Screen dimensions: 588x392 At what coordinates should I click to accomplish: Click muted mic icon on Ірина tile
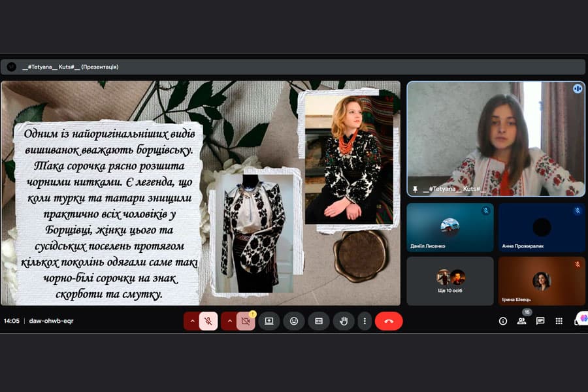[578, 265]
